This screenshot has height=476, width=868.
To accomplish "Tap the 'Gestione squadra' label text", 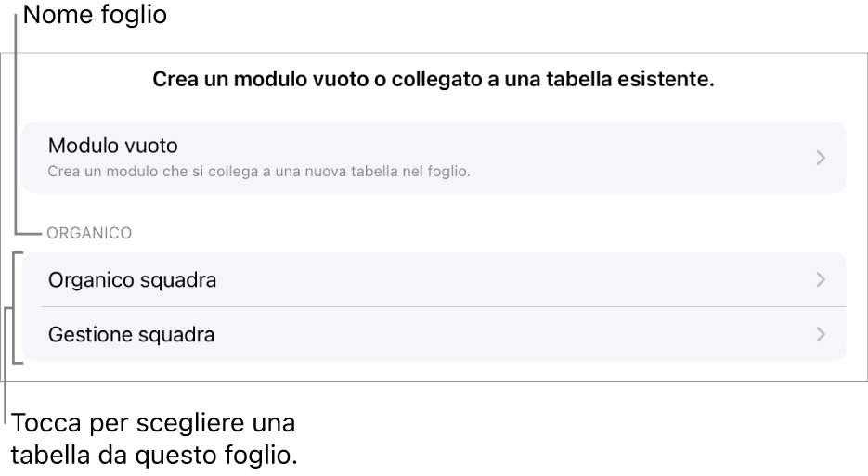I will point(131,334).
